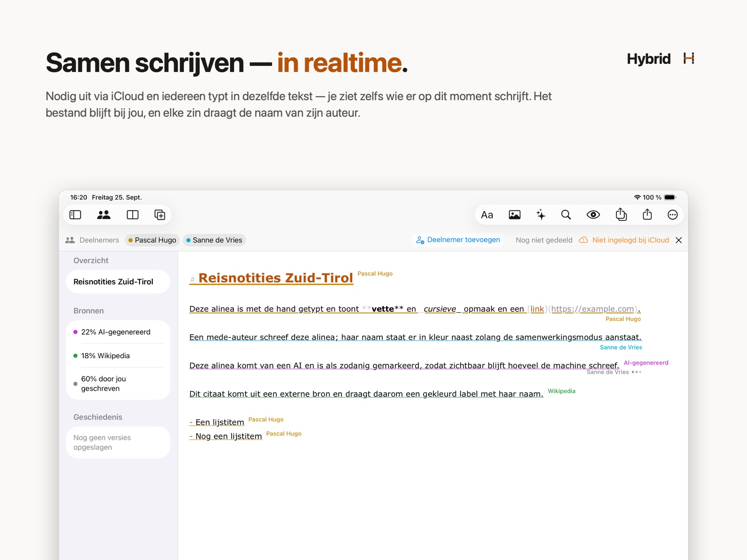Image resolution: width=747 pixels, height=560 pixels.
Task: Click 60% door jou geschreven row
Action: coord(118,384)
